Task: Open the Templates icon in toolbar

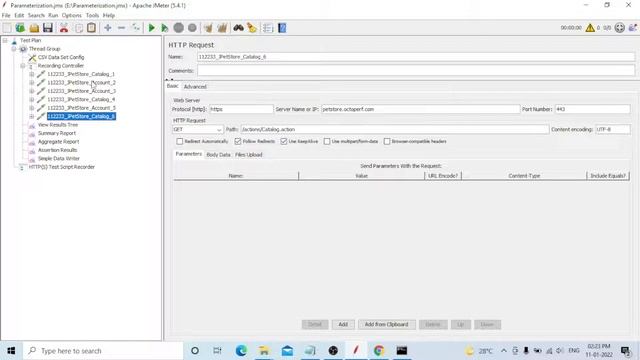Action: [20, 28]
